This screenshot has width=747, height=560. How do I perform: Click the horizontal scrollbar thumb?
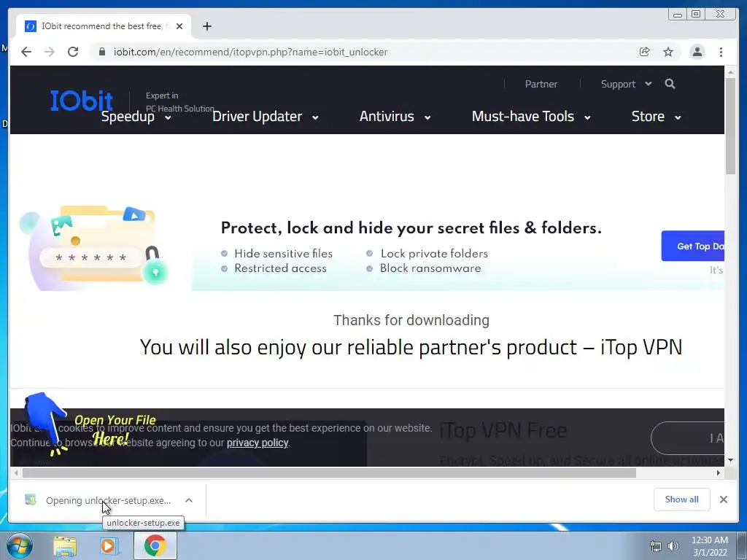click(329, 472)
